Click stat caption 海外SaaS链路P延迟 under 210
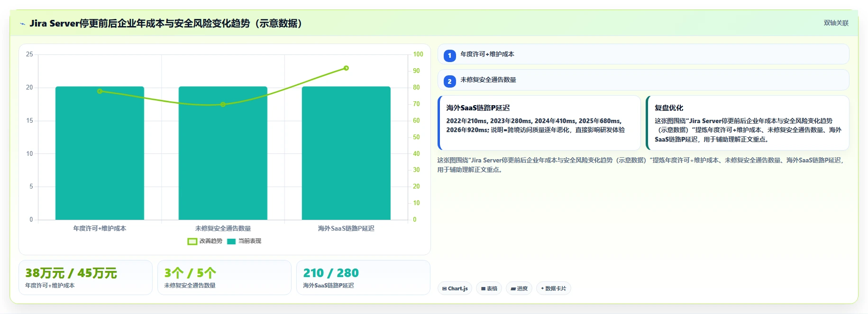Viewport: 868px width, 314px height. click(x=329, y=286)
